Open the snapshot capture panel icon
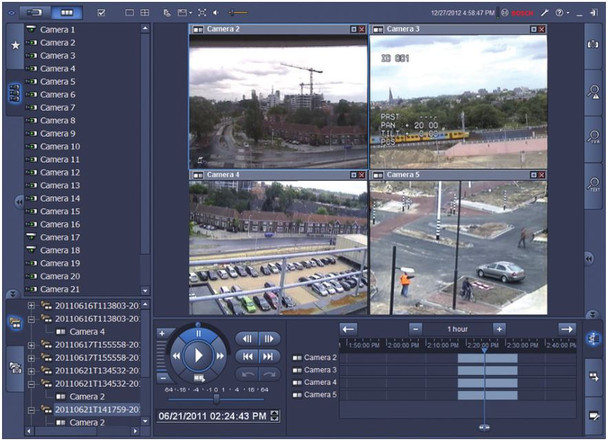 (592, 45)
